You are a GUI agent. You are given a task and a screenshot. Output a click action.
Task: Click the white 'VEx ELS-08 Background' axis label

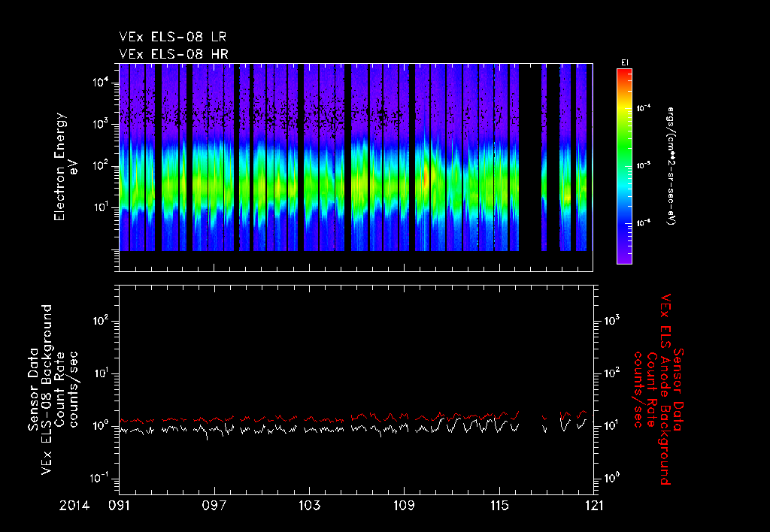47,390
